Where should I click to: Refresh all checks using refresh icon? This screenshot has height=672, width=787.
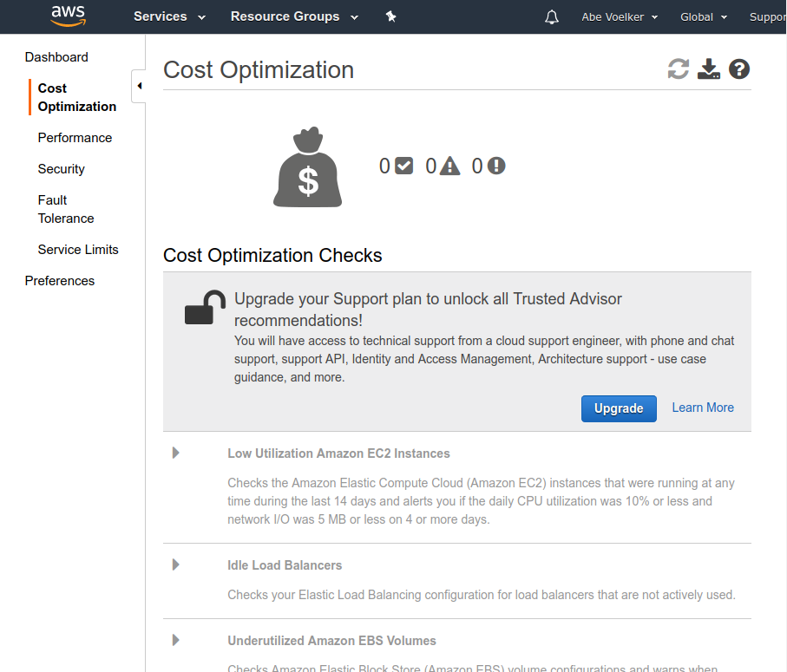(678, 69)
